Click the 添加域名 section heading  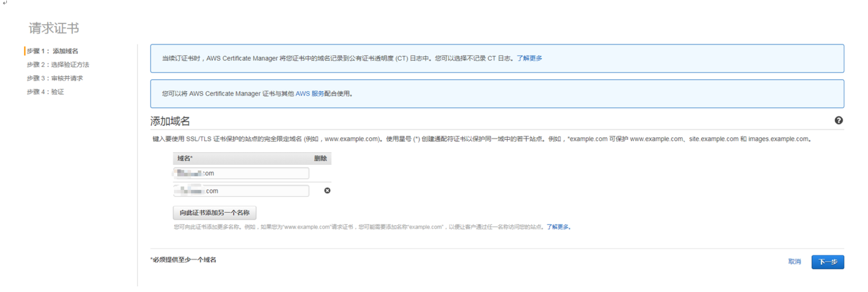pyautogui.click(x=170, y=121)
